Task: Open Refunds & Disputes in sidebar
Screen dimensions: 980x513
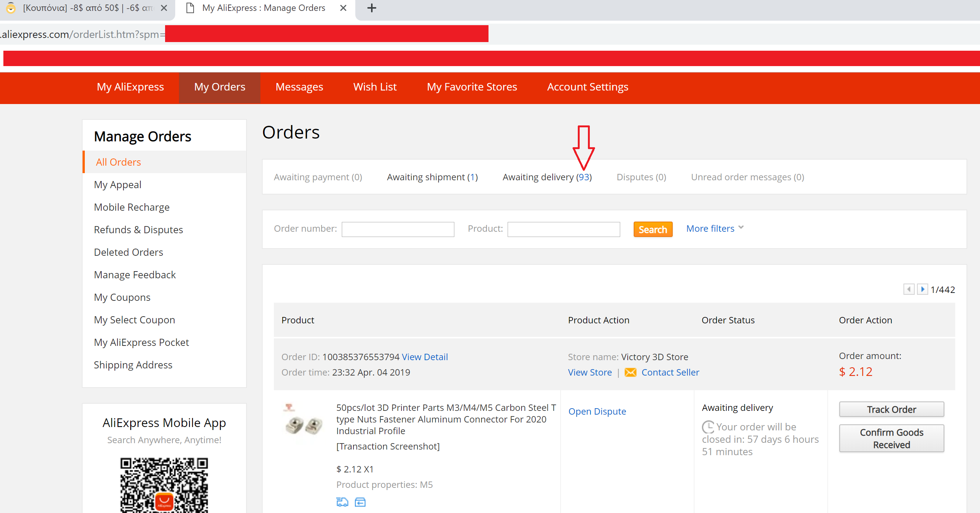Action: (138, 230)
